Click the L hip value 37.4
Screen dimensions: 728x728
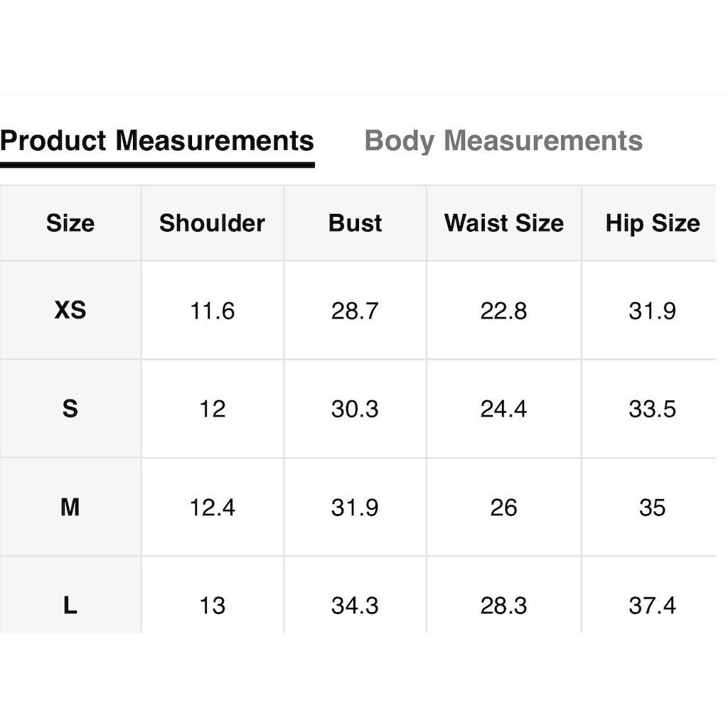(x=653, y=606)
